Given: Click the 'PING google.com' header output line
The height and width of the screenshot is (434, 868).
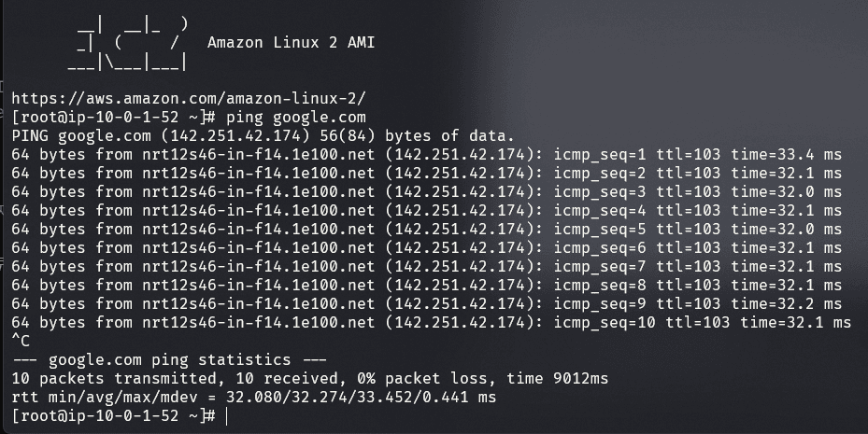Looking at the screenshot, I should (x=263, y=135).
